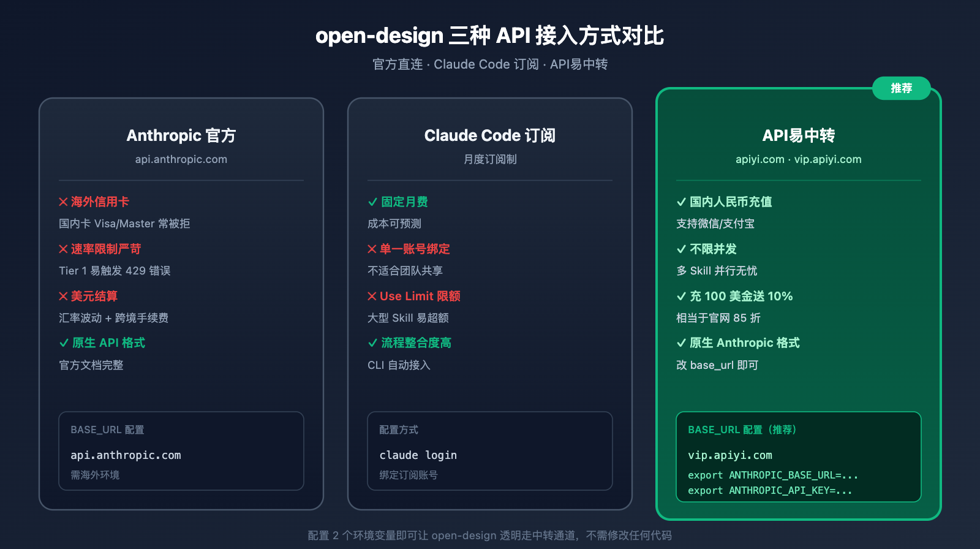Click the text Tier 1 易触发 429 错误
This screenshot has height=549, width=980.
point(115,271)
